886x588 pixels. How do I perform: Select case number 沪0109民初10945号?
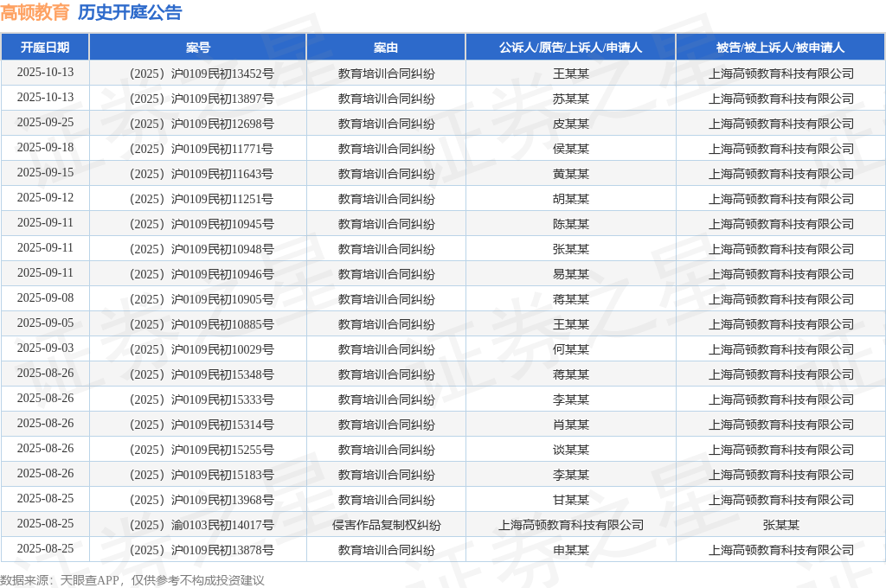(x=222, y=224)
